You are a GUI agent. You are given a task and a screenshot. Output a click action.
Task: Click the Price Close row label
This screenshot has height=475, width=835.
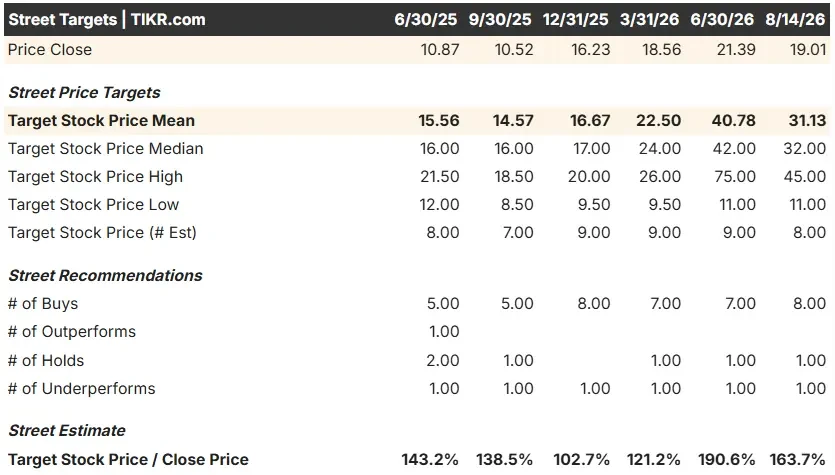(50, 50)
